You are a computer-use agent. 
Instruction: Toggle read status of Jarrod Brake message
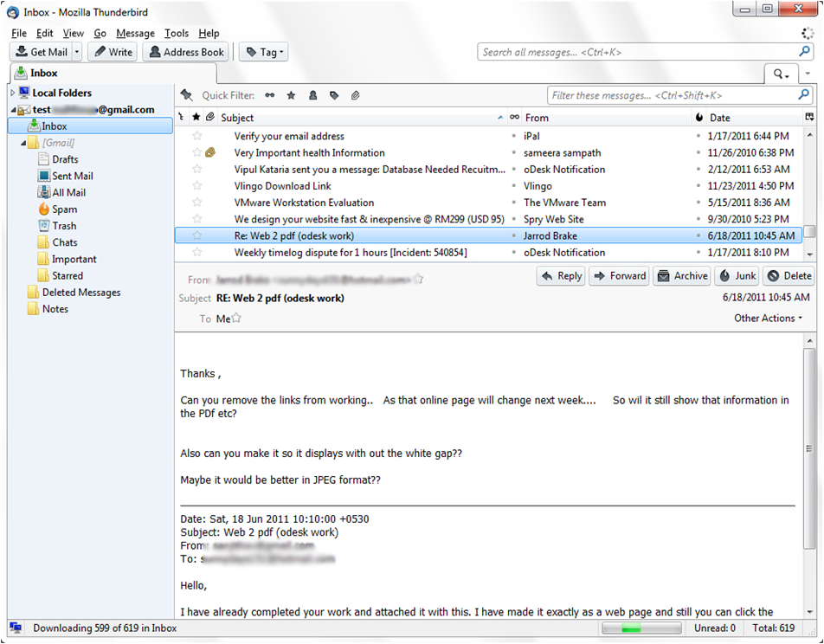(x=514, y=235)
